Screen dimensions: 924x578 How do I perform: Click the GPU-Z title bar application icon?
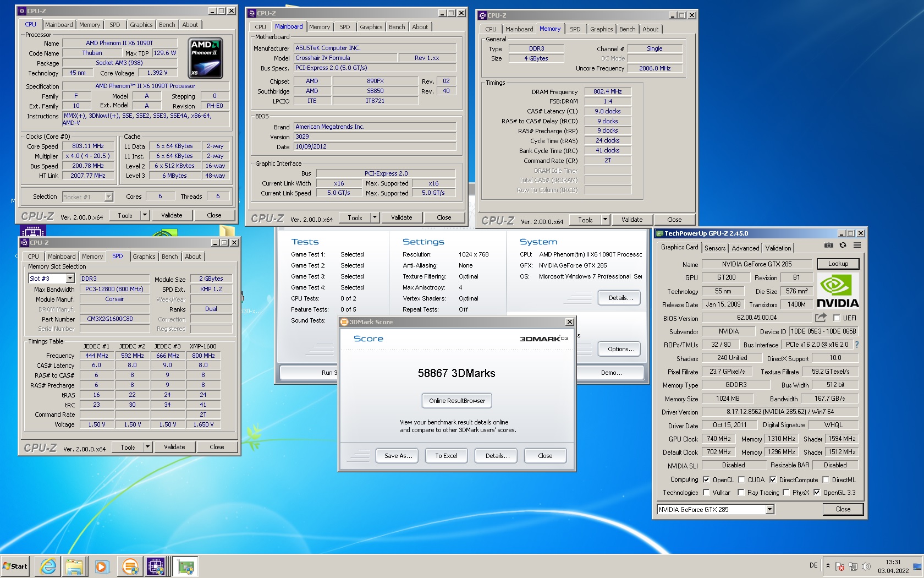[x=659, y=233]
